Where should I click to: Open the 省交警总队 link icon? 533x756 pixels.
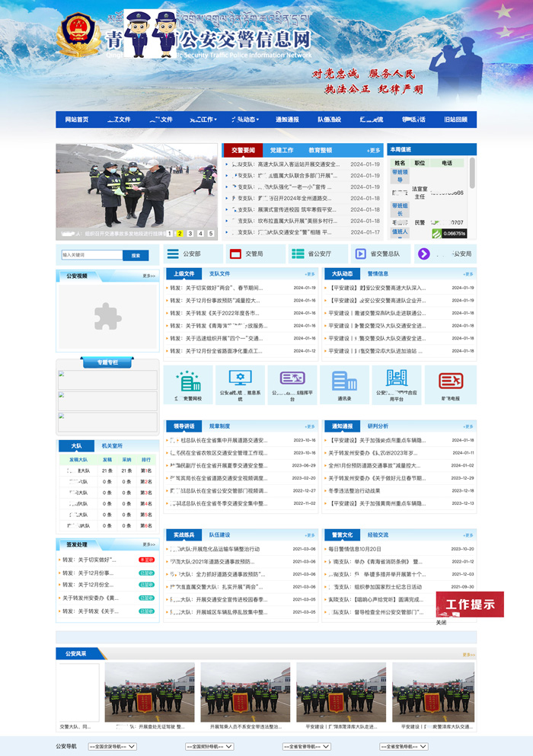pyautogui.click(x=359, y=254)
